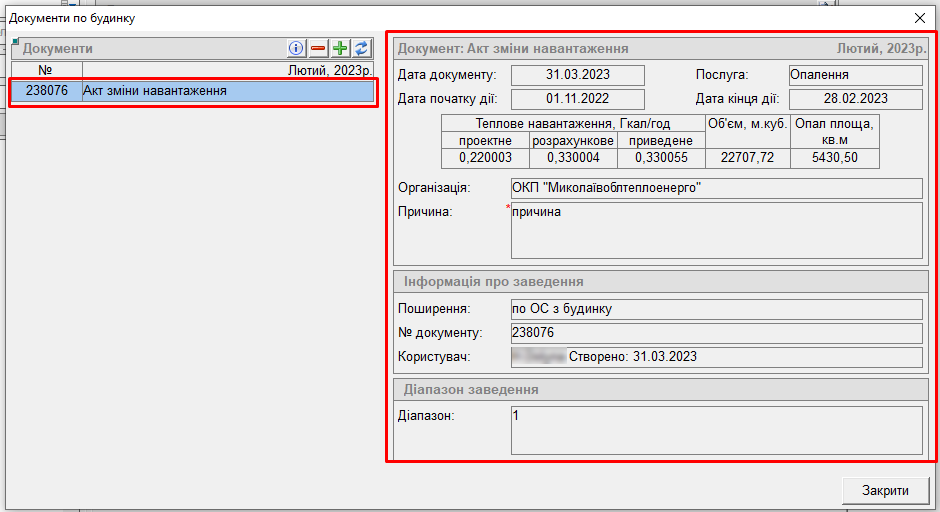Click the Дата документу field
940x512 pixels.
(577, 75)
